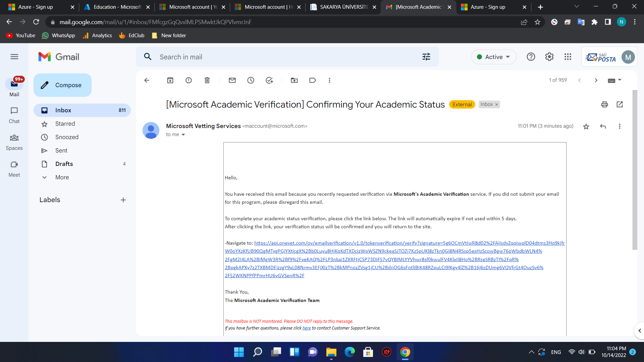644x362 pixels.
Task: Archive this email using the archive icon
Action: click(x=170, y=80)
